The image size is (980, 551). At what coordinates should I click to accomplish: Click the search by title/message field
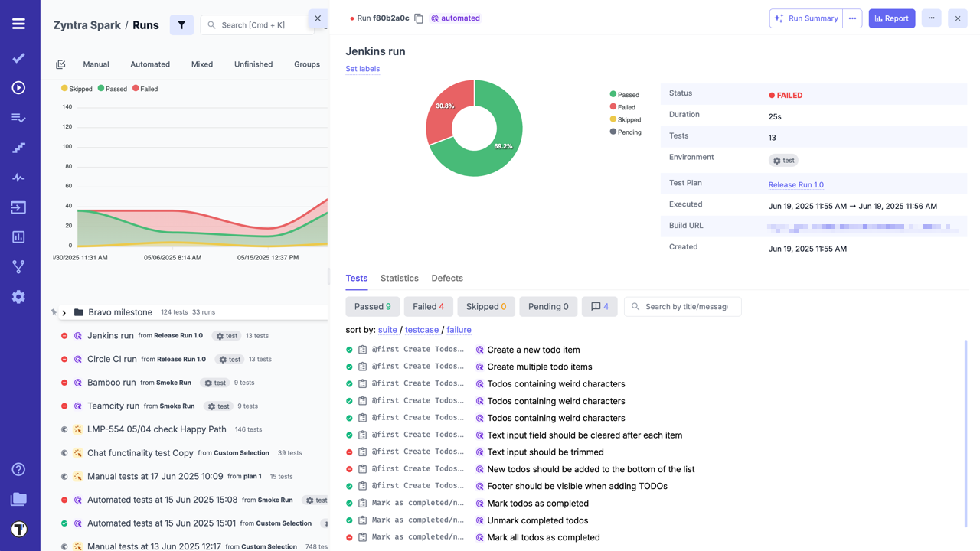click(686, 307)
